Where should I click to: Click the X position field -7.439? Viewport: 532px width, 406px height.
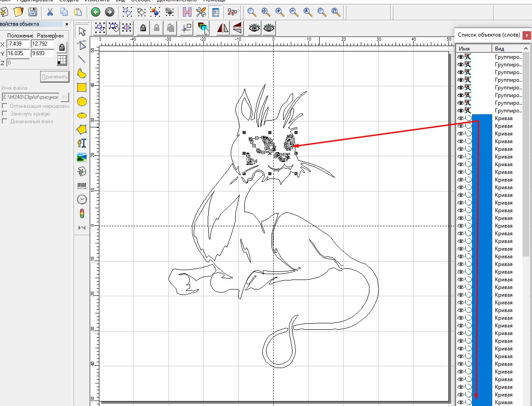[x=18, y=44]
